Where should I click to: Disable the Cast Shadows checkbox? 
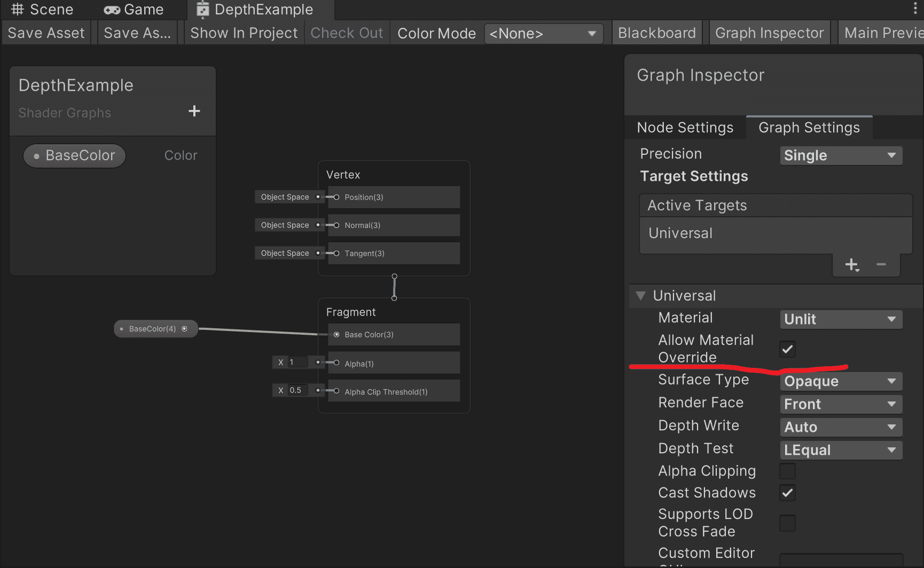pyautogui.click(x=787, y=493)
